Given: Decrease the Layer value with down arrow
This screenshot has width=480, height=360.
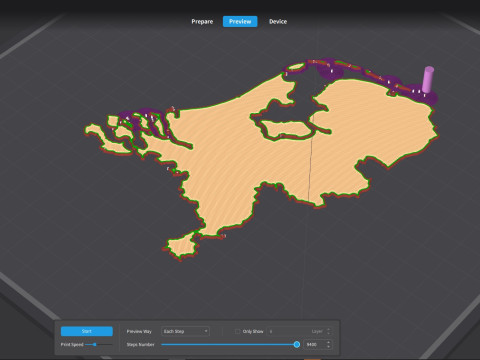Looking at the screenshot, I should point(329,333).
